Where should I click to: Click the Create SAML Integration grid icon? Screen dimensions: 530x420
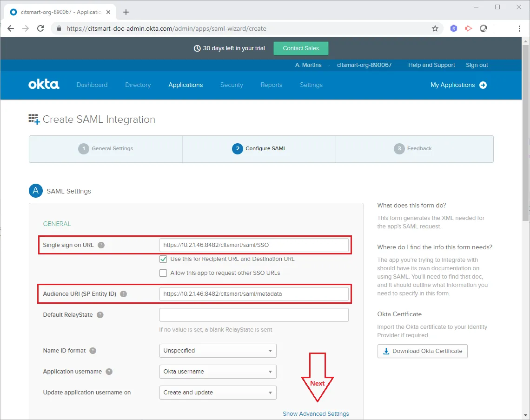pos(34,120)
